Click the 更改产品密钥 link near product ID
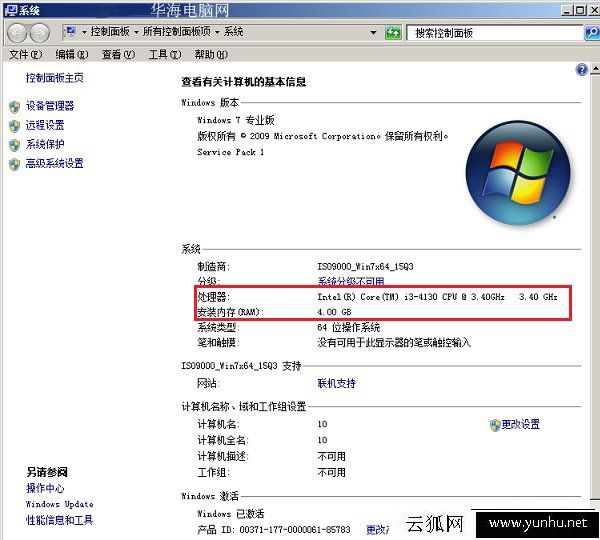The image size is (600, 540). 378,530
